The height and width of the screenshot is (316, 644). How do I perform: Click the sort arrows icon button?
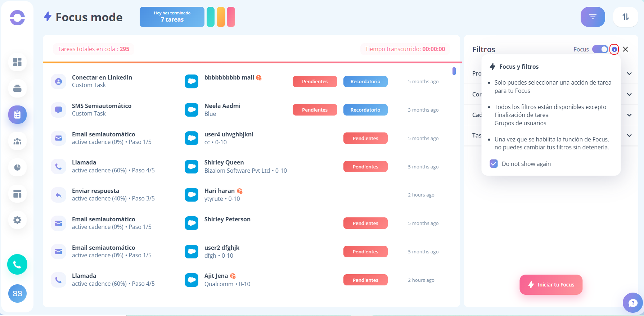click(x=626, y=17)
